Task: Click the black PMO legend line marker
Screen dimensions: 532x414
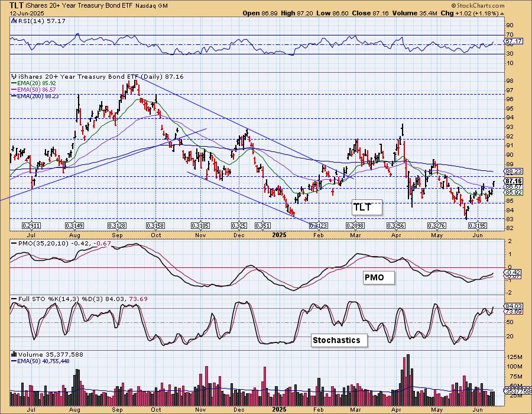Action: [x=14, y=243]
